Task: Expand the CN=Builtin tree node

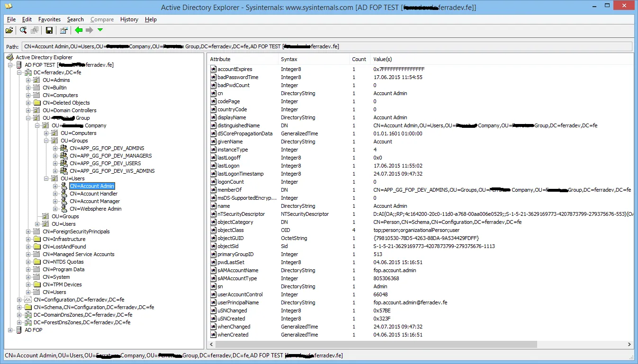Action: pos(28,88)
